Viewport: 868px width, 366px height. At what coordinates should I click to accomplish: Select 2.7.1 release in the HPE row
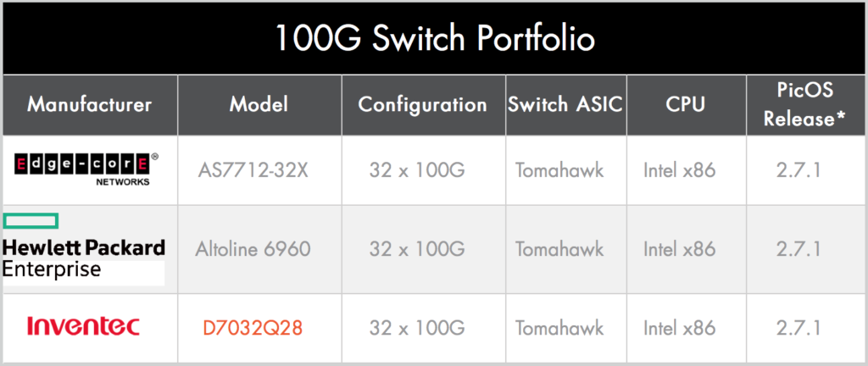pyautogui.click(x=798, y=249)
